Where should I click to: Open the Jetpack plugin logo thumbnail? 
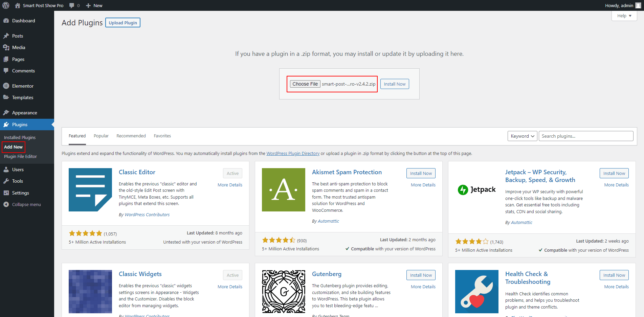pos(476,190)
